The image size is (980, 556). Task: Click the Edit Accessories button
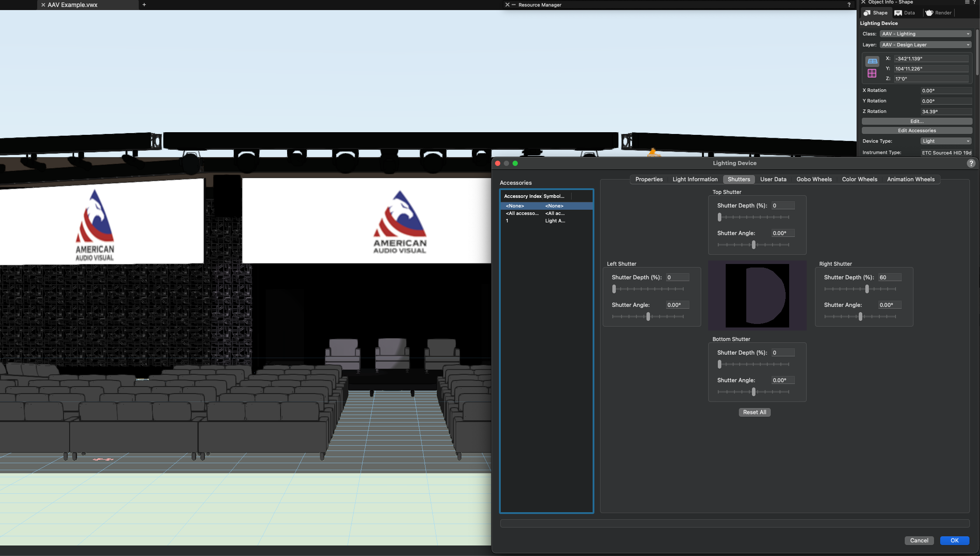(917, 130)
